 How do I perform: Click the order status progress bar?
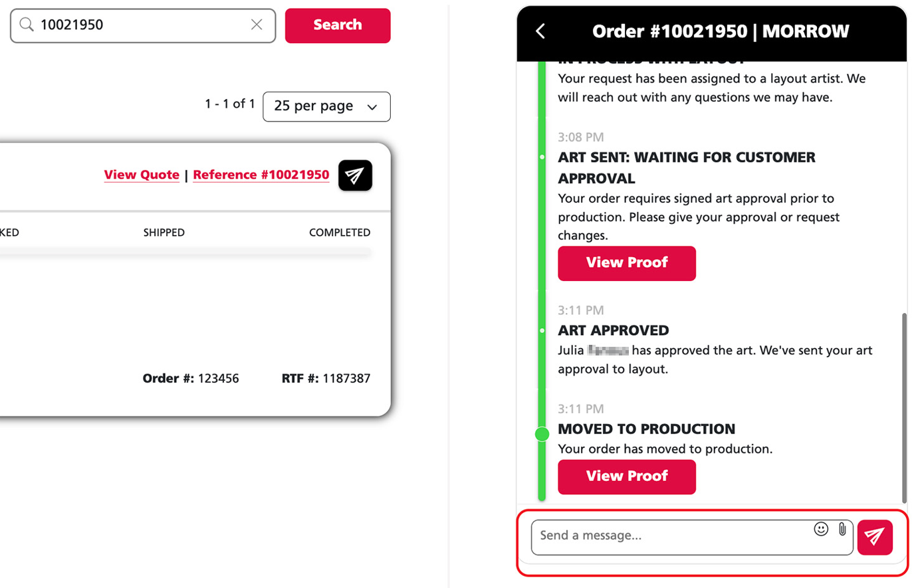click(185, 252)
